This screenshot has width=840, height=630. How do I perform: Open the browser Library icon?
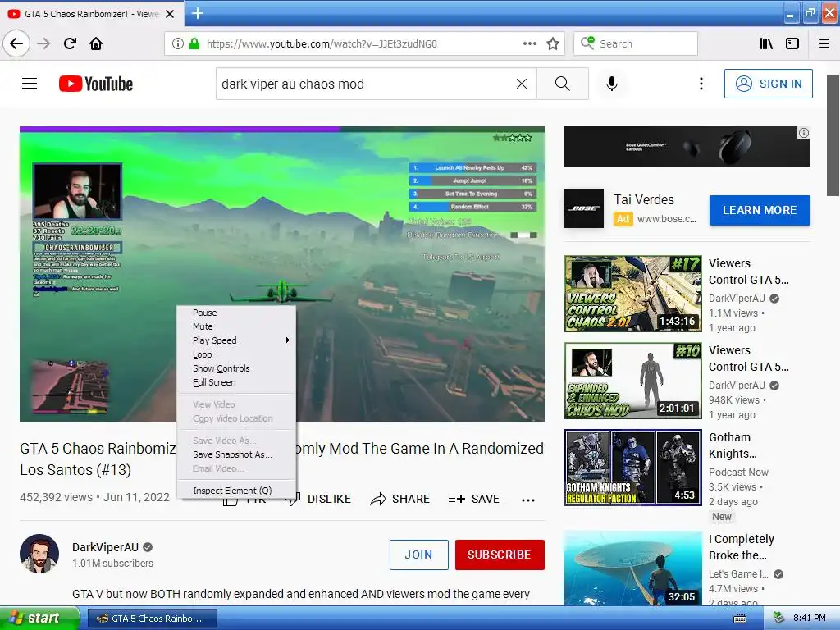pos(766,43)
